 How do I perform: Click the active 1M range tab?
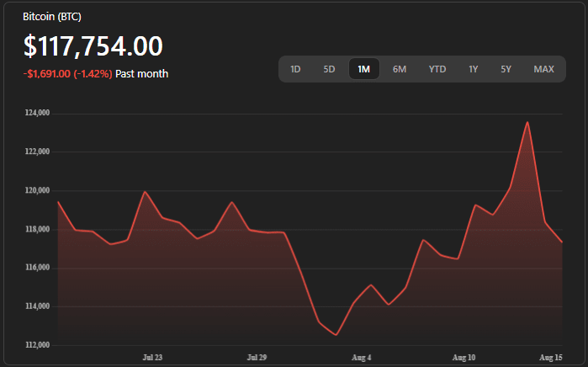[363, 69]
